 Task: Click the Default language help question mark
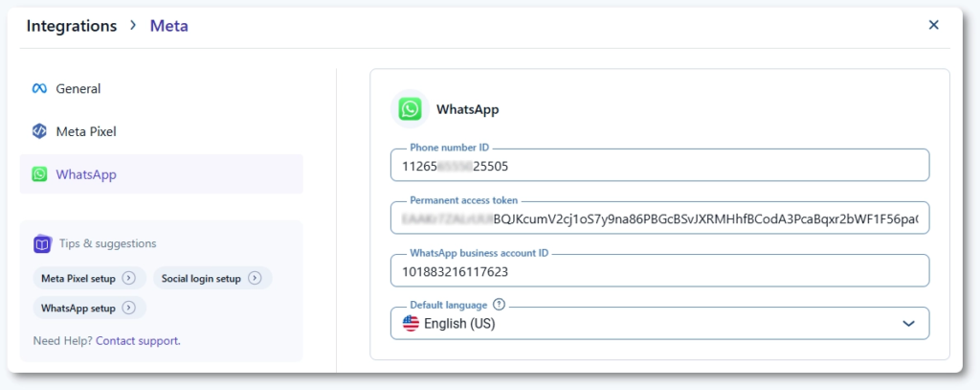[499, 305]
